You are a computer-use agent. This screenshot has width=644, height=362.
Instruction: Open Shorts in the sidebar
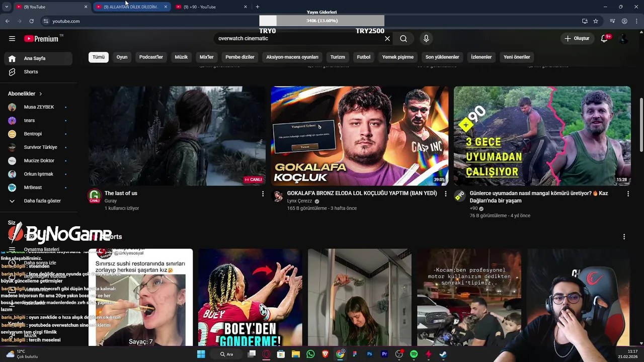click(38, 72)
